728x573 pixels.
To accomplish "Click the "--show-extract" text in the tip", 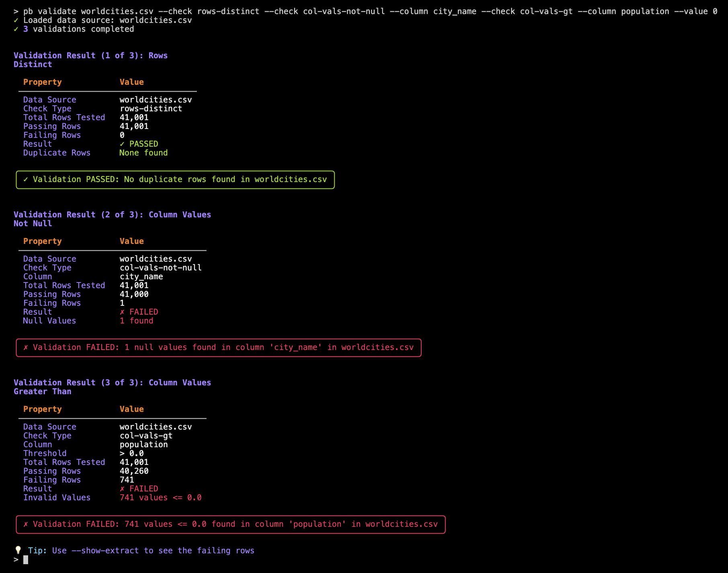I will [x=105, y=550].
